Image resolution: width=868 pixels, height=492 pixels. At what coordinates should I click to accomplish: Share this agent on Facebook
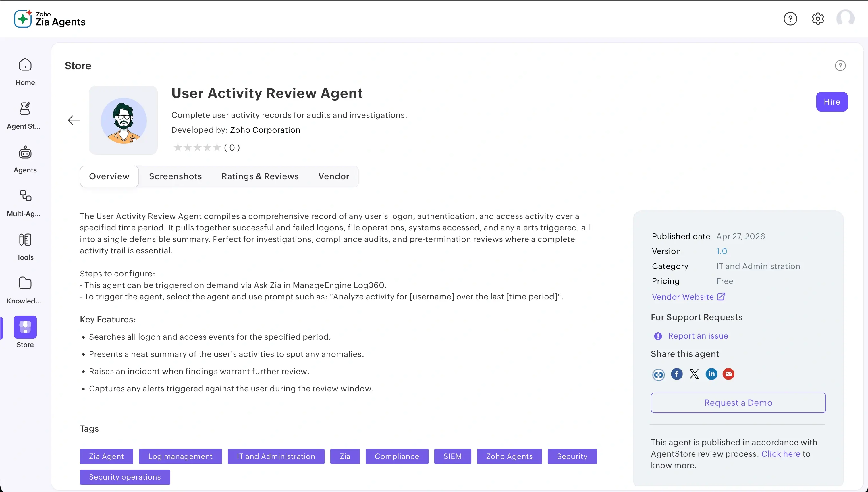pyautogui.click(x=676, y=374)
